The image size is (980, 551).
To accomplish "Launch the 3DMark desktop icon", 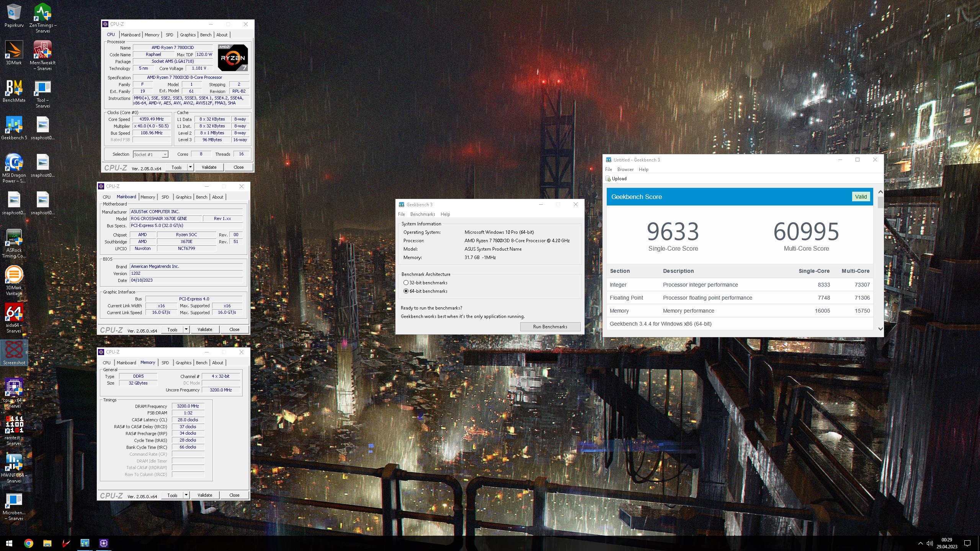I will pyautogui.click(x=14, y=53).
